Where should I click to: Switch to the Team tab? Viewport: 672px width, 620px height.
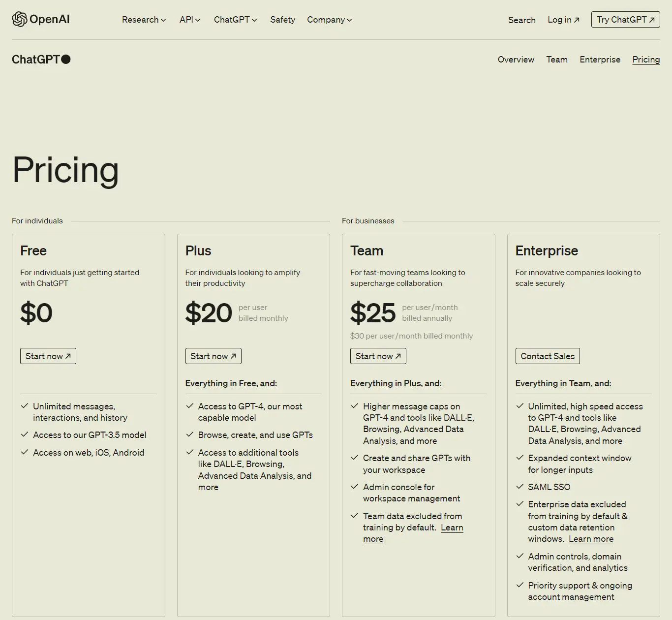(x=557, y=60)
